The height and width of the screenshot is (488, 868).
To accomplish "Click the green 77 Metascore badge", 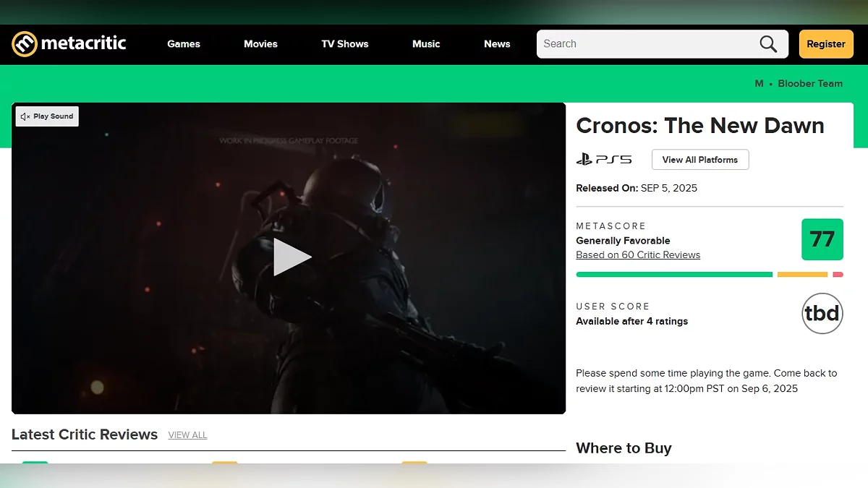I will coord(822,239).
